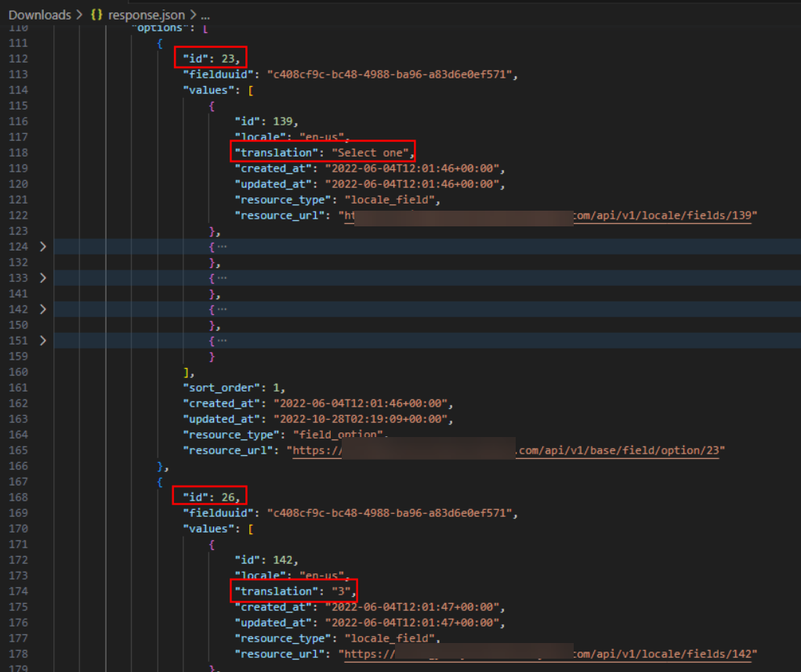Select response.json in the breadcrumb

tap(146, 15)
